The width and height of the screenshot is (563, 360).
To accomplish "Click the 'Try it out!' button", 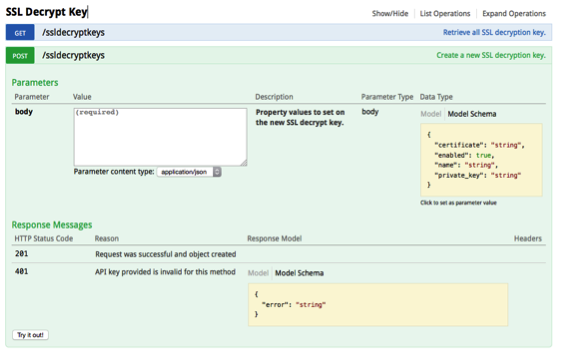I will 31,335.
